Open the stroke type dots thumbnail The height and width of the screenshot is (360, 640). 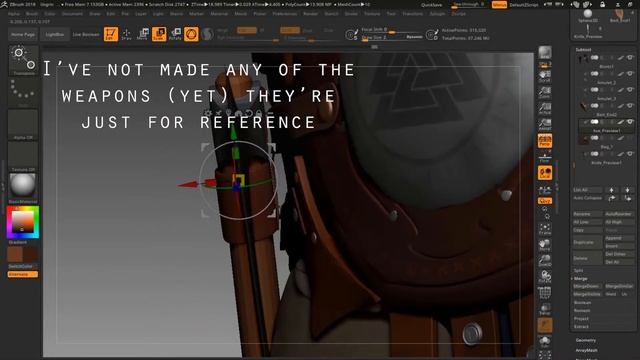(23, 93)
